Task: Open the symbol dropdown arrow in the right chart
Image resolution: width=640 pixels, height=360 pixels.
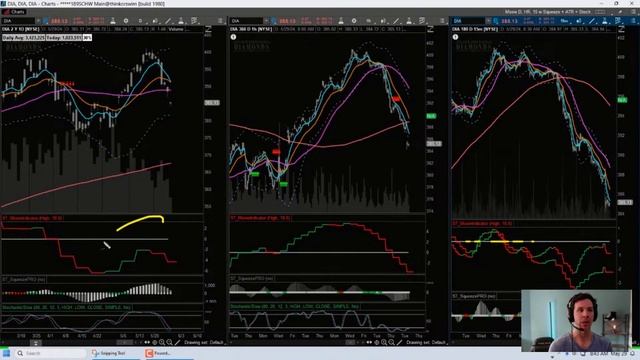Action: point(488,21)
